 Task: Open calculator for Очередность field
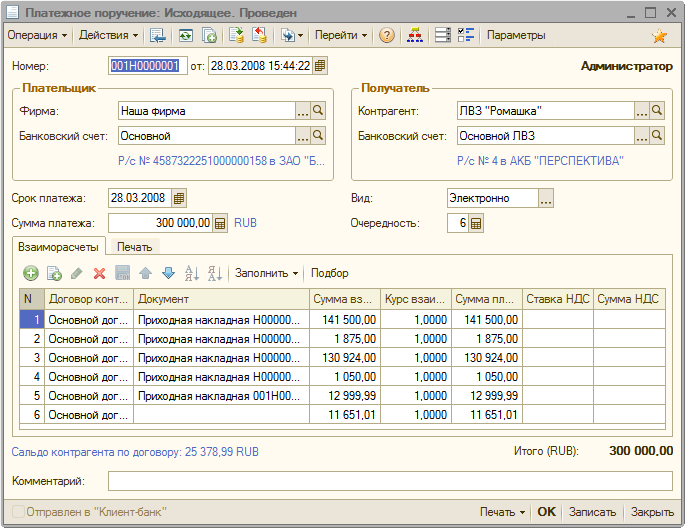click(476, 223)
